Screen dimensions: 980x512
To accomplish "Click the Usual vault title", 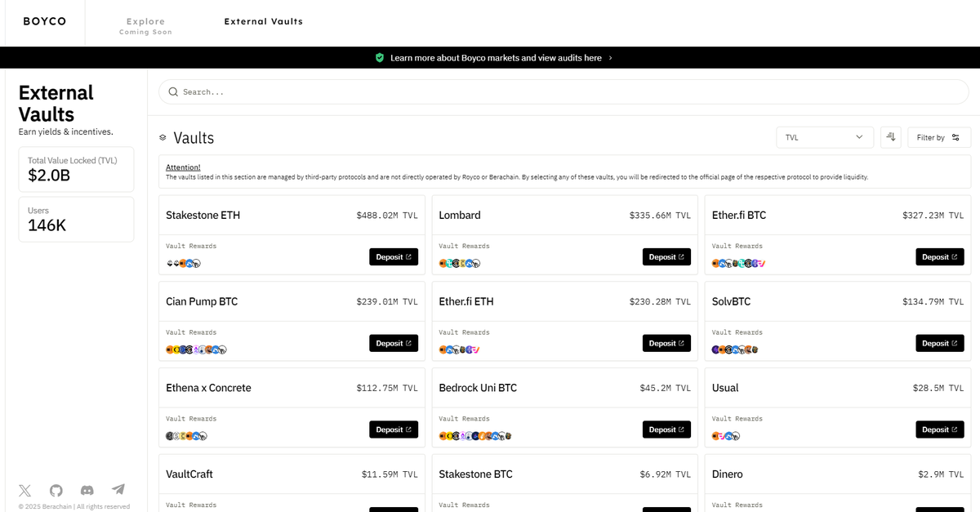I will (x=725, y=388).
